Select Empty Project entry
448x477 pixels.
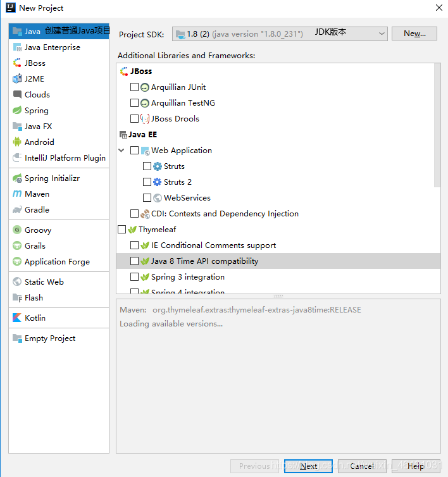pos(59,338)
